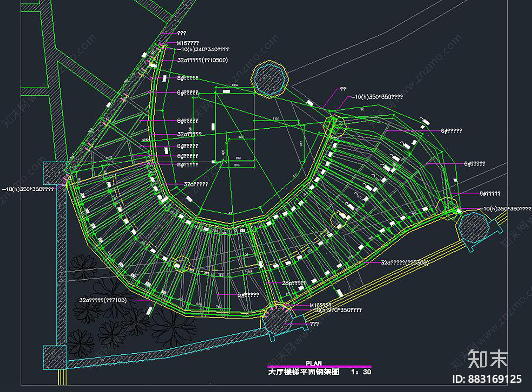The image size is (532, 392).
Task: Select the cyan octagonal column above the 1151 dimension
Action: point(270,80)
